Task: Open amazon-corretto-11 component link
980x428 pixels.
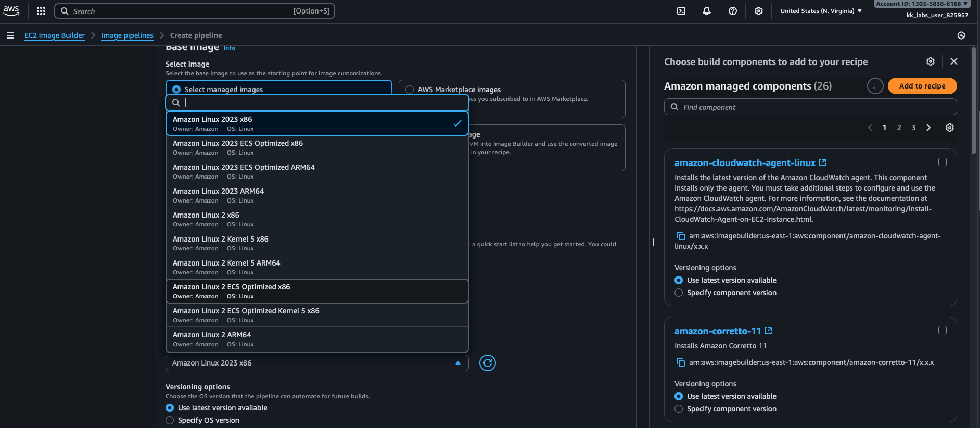Action: (x=718, y=331)
